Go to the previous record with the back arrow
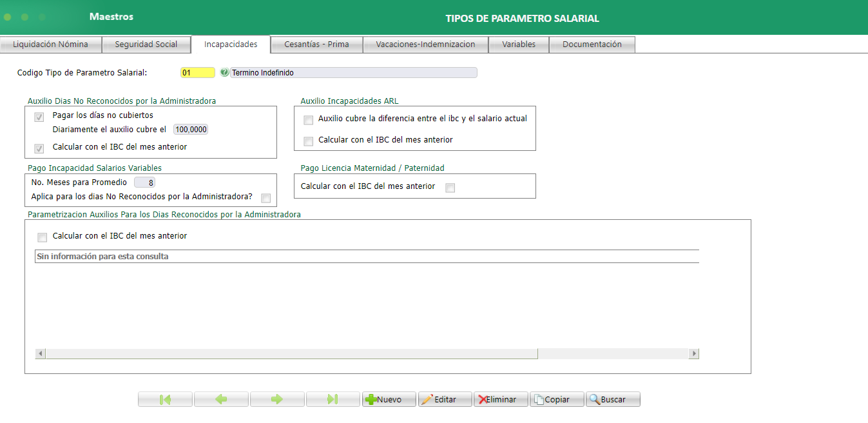 click(x=221, y=398)
